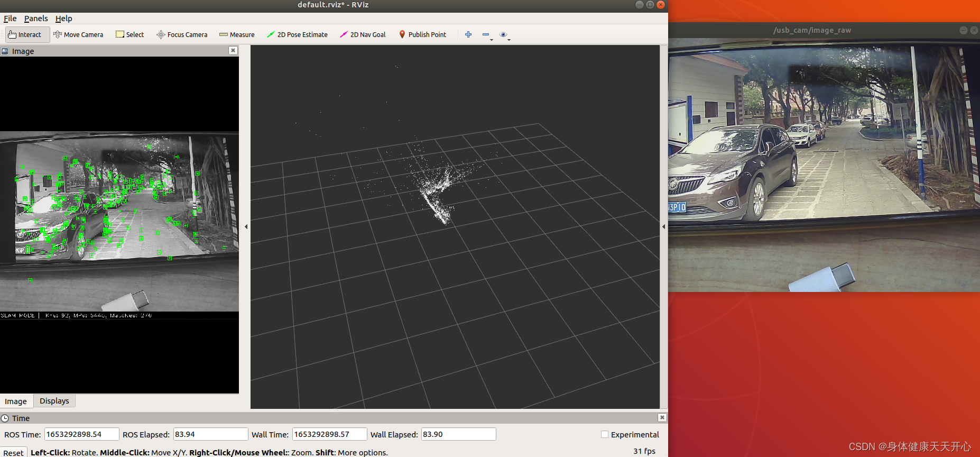Open the toolbar eye options dropdown
980x457 pixels.
(504, 35)
